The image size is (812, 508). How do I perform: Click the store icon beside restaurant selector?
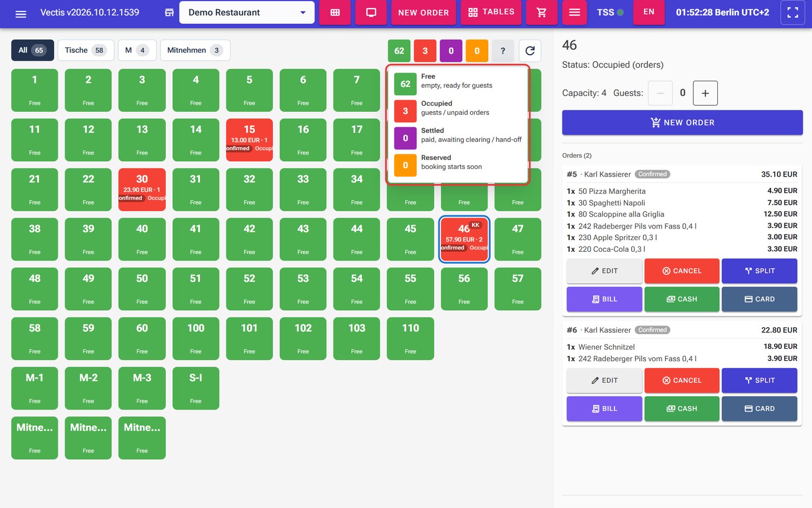tap(169, 12)
